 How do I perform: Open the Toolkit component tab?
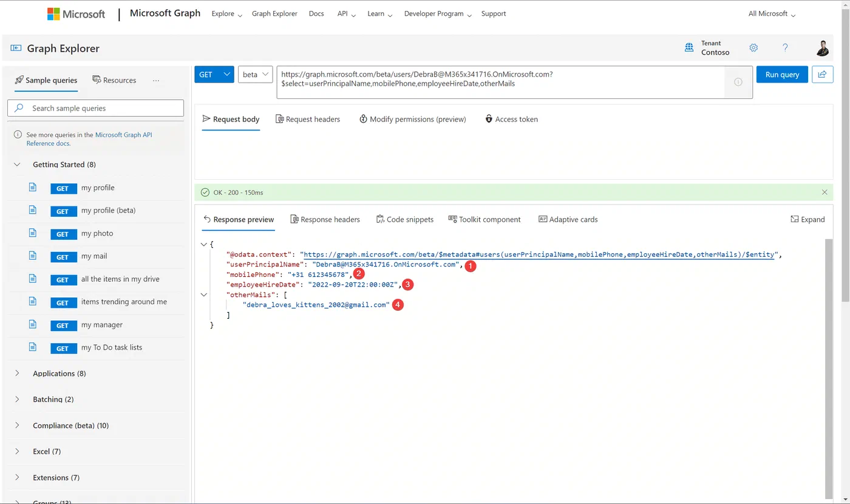point(484,219)
